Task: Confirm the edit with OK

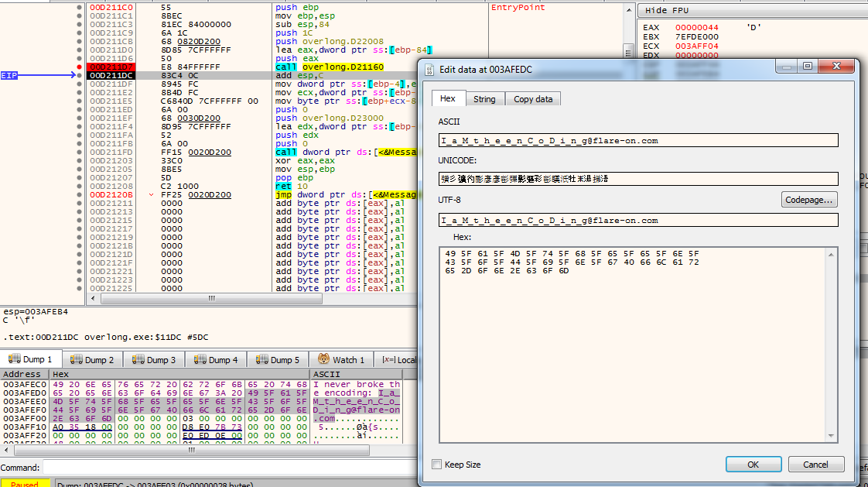Action: tap(754, 465)
